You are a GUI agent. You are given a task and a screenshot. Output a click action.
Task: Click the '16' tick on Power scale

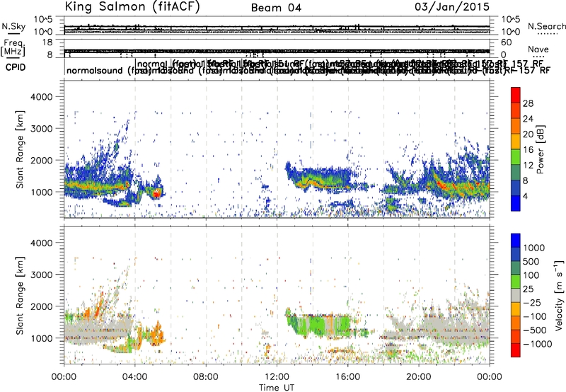pyautogui.click(x=528, y=150)
